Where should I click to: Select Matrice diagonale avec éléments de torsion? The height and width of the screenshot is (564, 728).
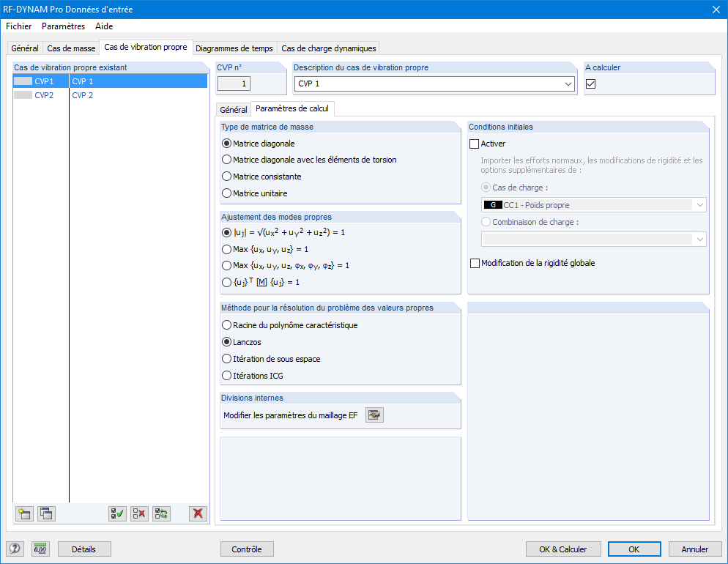[309, 160]
